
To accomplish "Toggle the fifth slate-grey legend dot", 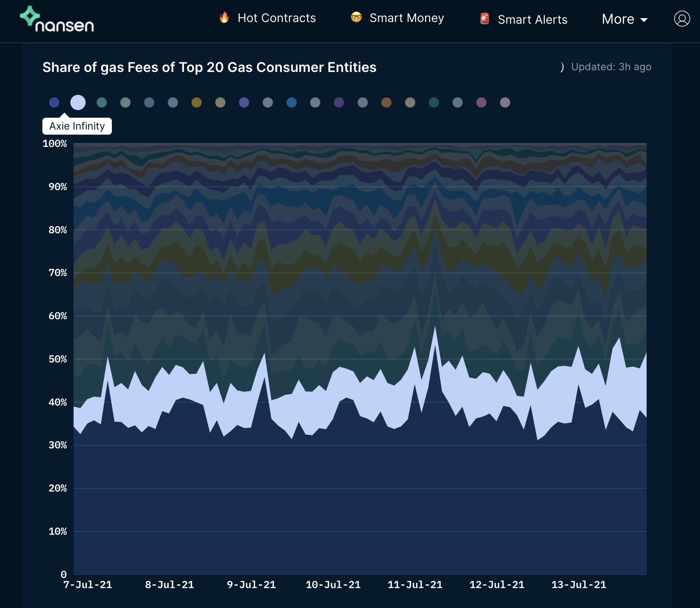I will [149, 102].
